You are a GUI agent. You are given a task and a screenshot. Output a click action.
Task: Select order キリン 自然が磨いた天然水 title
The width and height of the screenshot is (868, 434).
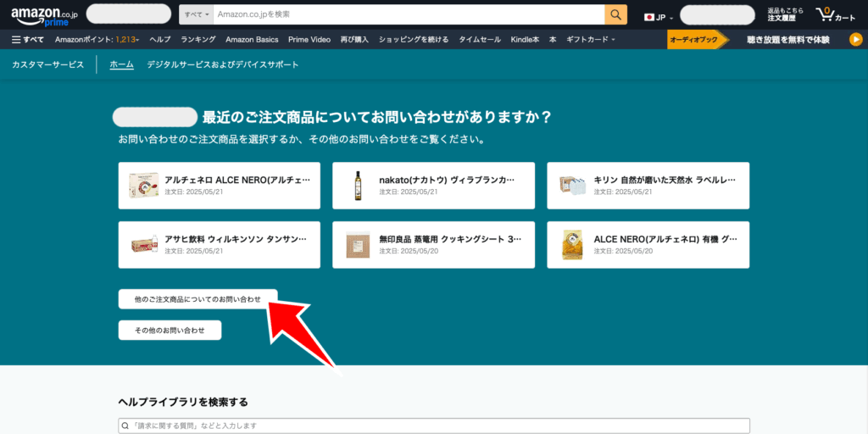click(665, 180)
